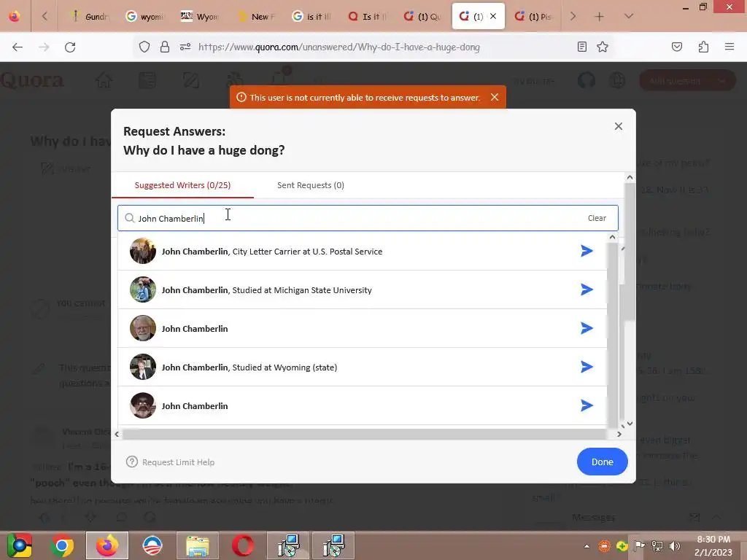Screen dimensions: 747x560
Task: Switch to the Gundr tab
Action: pos(90,17)
